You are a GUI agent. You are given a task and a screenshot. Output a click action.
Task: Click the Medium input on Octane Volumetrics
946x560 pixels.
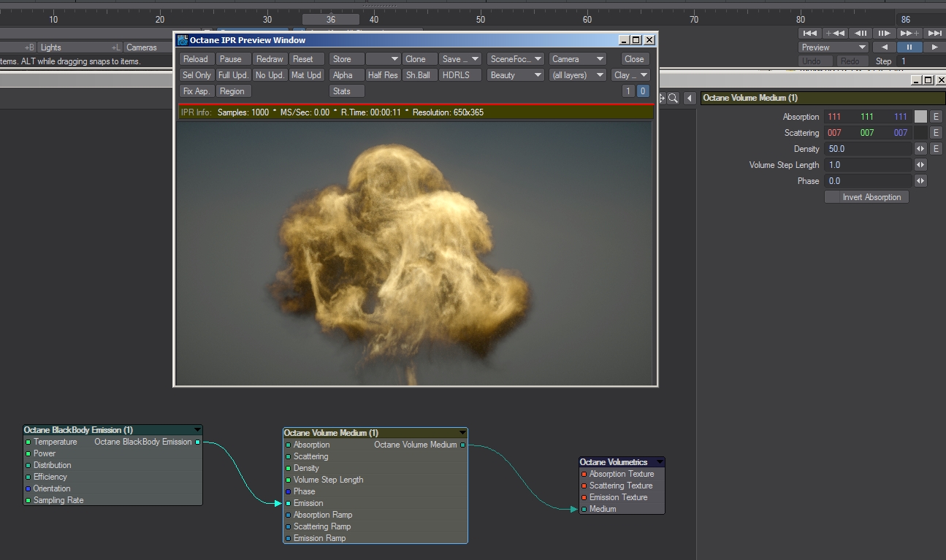pyautogui.click(x=584, y=509)
